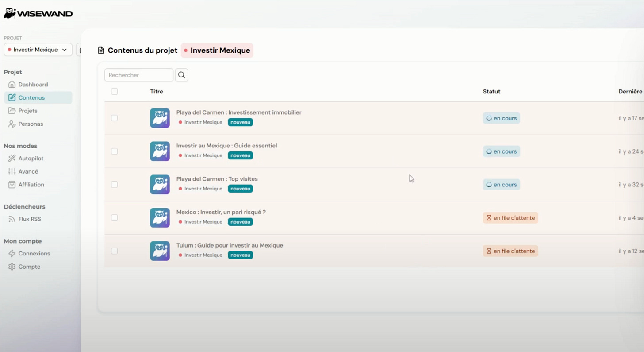Check the Playa del Carmen Investissement immobilier row
Viewport: 644px width, 352px height.
115,118
